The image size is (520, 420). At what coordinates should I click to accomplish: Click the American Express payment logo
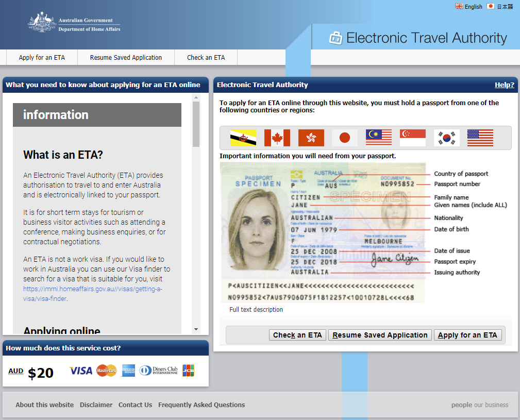pos(128,371)
